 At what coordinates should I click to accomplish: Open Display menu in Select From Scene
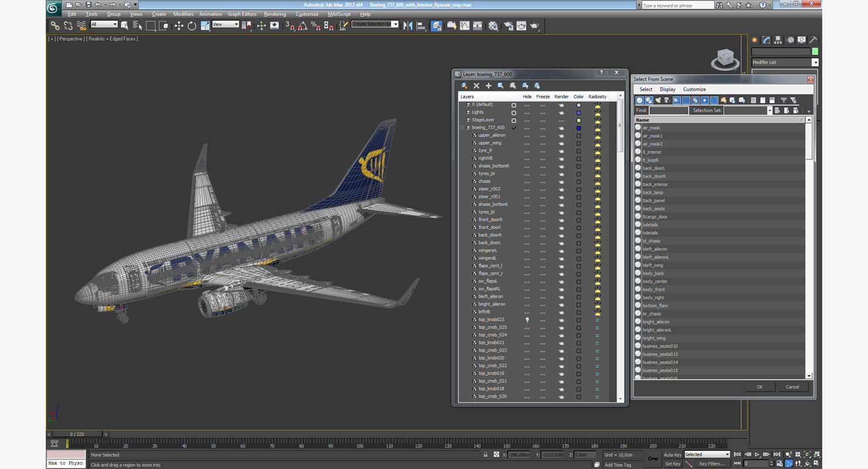(x=667, y=90)
